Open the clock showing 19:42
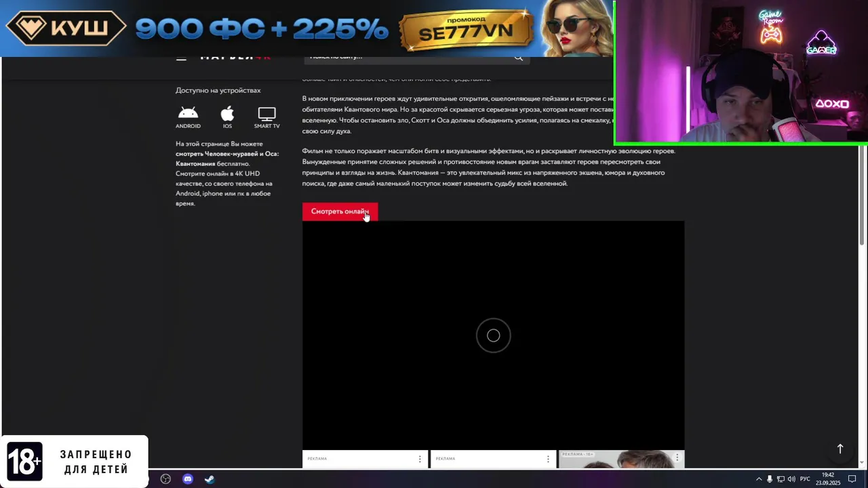 pyautogui.click(x=828, y=479)
